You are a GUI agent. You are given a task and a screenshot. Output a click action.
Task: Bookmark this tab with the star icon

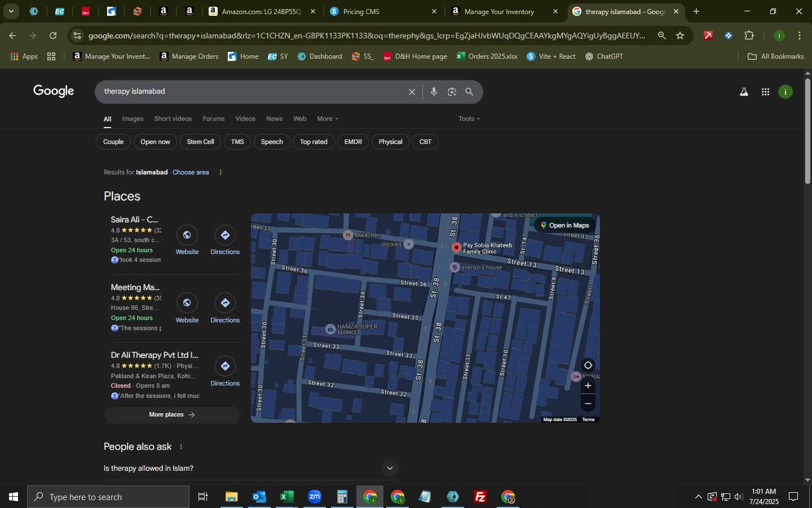pyautogui.click(x=680, y=36)
